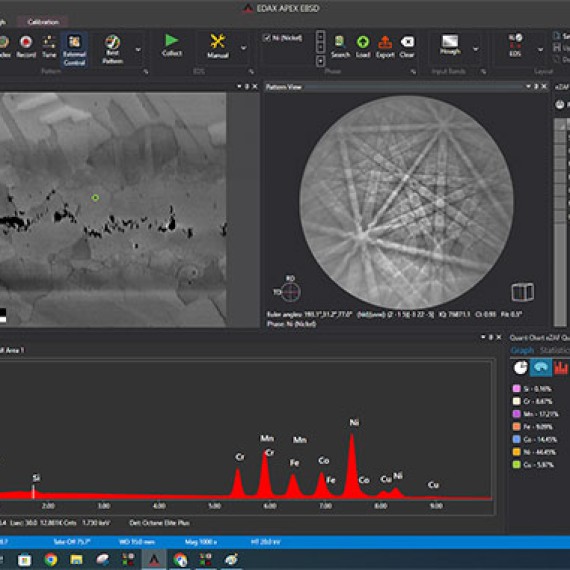
Task: Expand the EDS layout dropdown arrow
Action: (541, 49)
